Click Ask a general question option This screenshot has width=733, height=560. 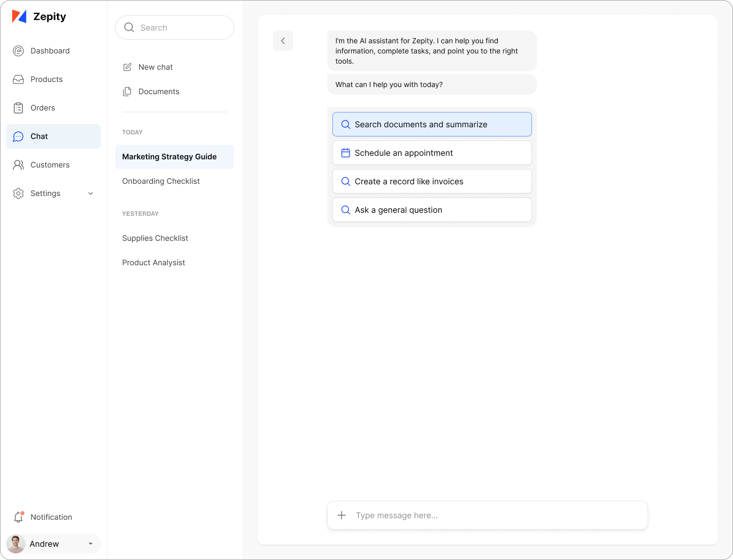432,210
